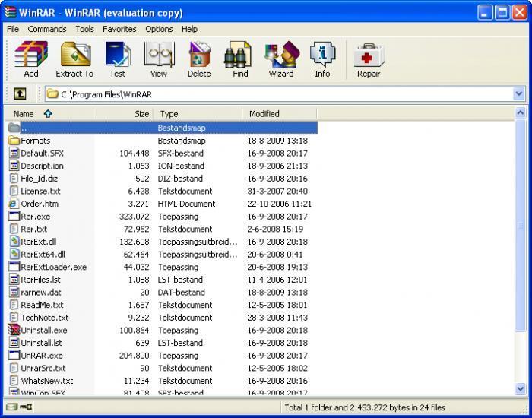Expand the address path dropdown arrow
Screen dimensions: 532x418
pyautogui.click(x=519, y=94)
